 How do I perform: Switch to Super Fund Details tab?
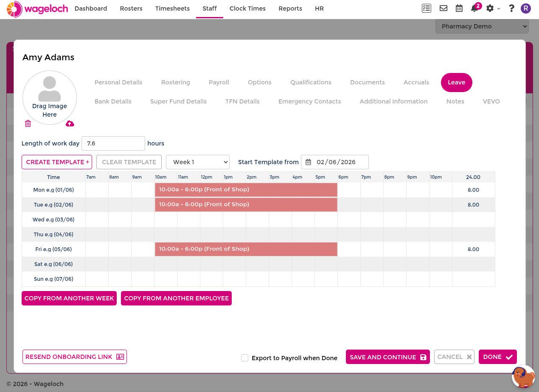click(178, 101)
